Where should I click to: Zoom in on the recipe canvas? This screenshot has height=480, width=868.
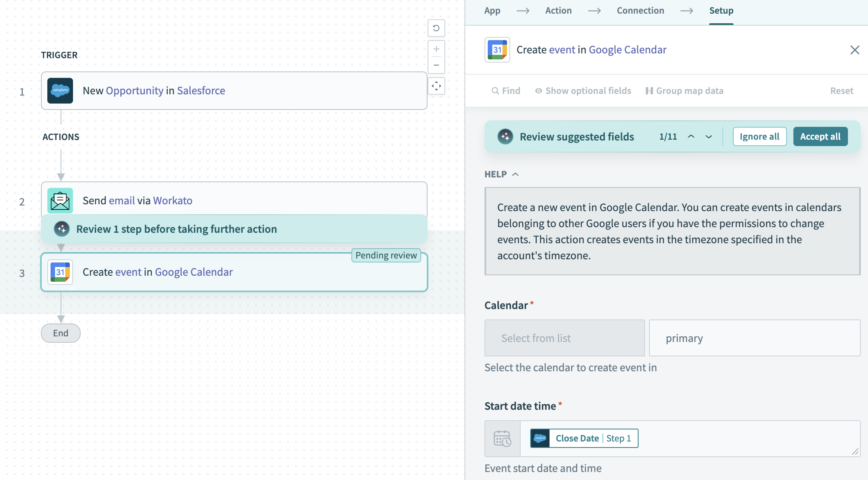436,49
